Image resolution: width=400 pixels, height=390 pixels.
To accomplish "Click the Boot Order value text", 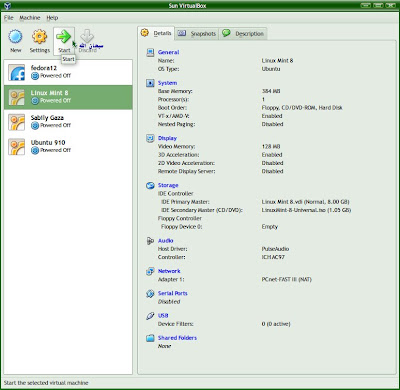I will tap(302, 108).
